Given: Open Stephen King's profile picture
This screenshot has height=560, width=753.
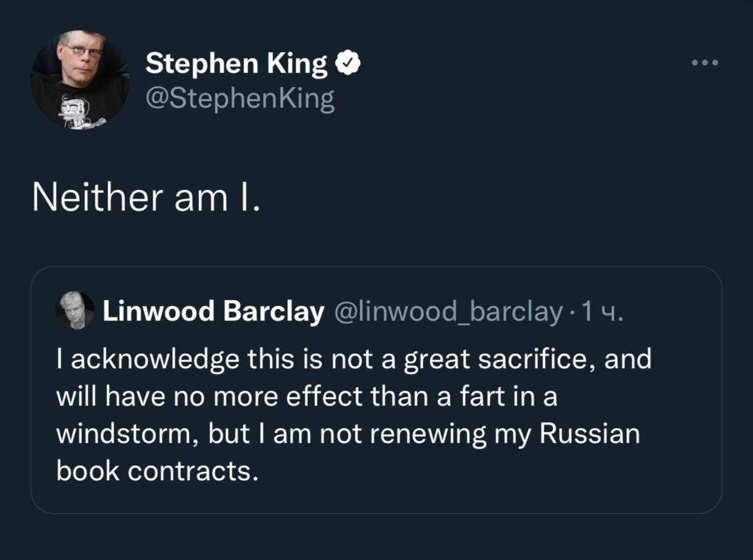Looking at the screenshot, I should point(80,79).
